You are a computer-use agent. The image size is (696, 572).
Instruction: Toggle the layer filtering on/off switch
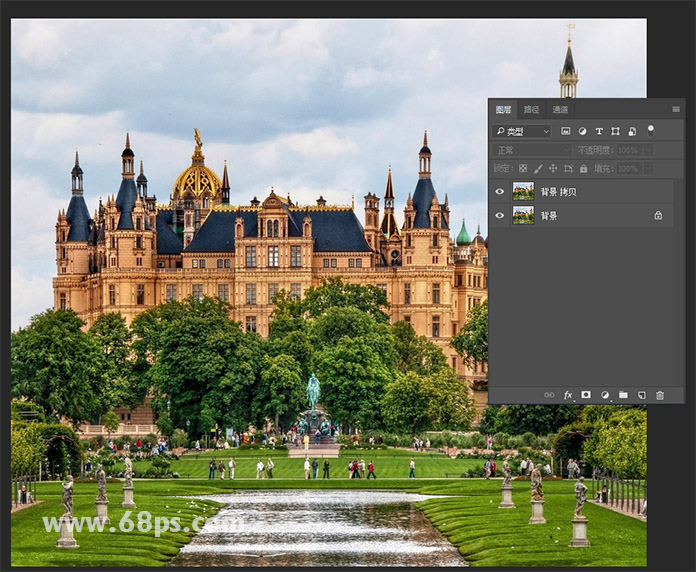650,131
